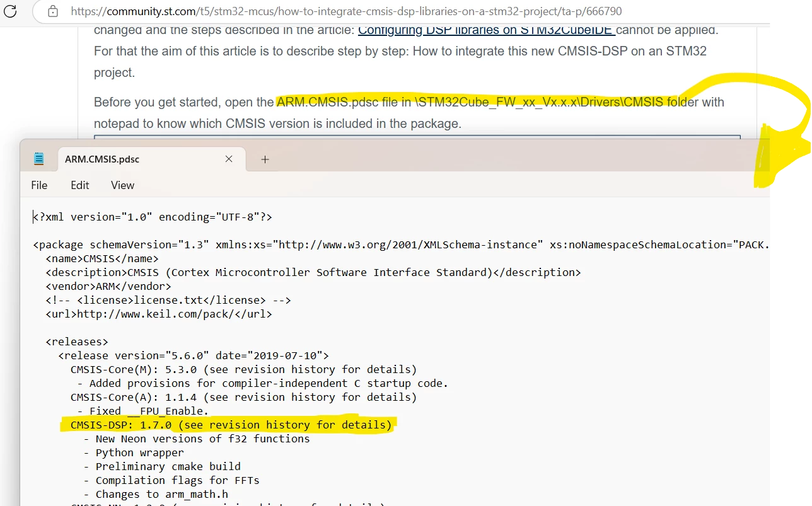This screenshot has height=506, width=812.
Task: Click the Fixed __FPU_Enable line
Action: coord(142,411)
